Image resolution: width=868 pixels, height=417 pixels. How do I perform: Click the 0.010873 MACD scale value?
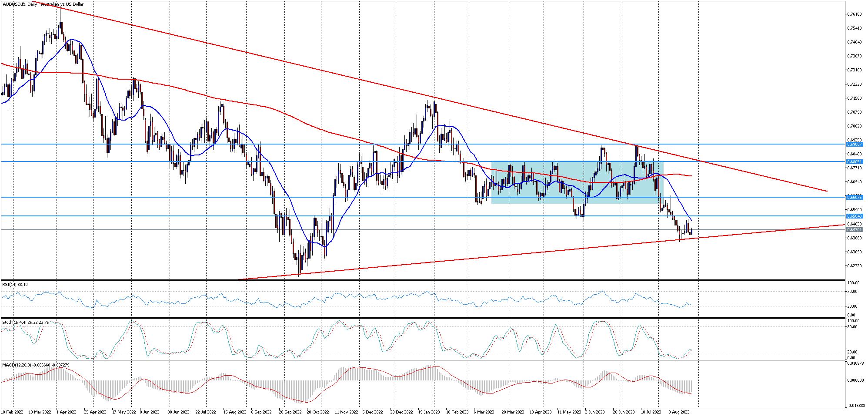point(856,363)
